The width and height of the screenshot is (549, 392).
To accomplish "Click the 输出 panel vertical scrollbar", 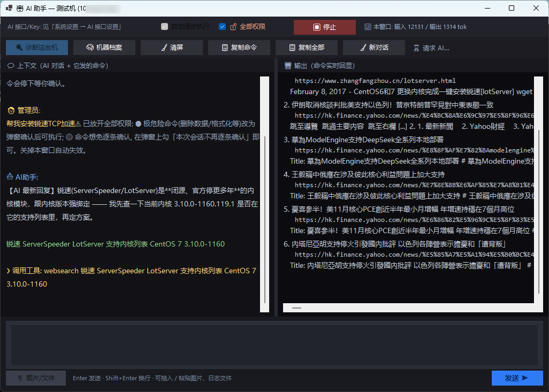I will [x=538, y=190].
